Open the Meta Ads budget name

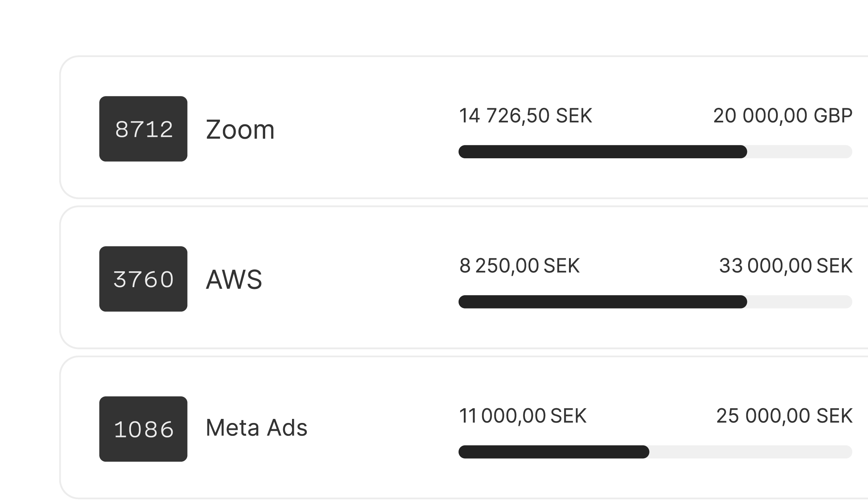click(256, 428)
